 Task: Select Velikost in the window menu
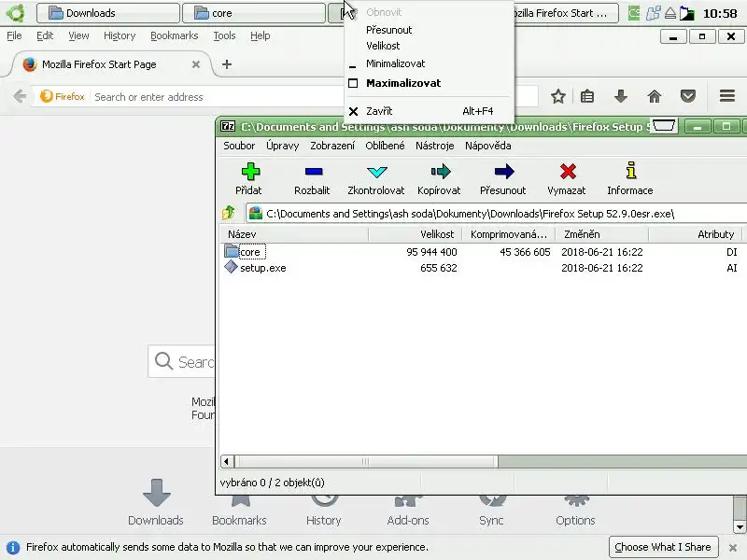[383, 46]
